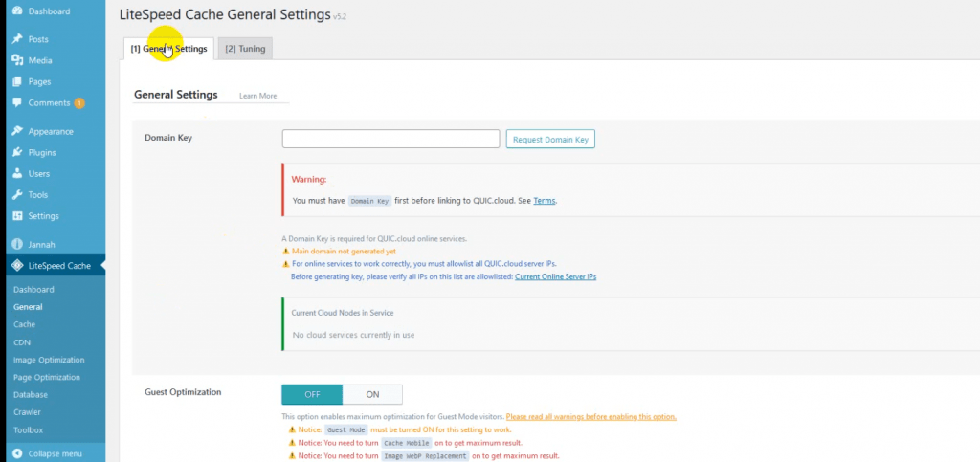
Task: Open the LiteSpeed Dashboard submenu item
Action: coord(33,290)
